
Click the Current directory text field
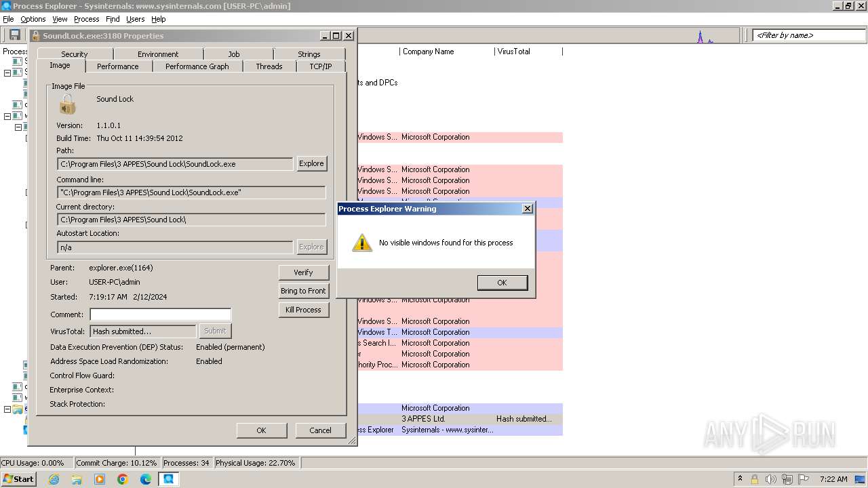[191, 220]
